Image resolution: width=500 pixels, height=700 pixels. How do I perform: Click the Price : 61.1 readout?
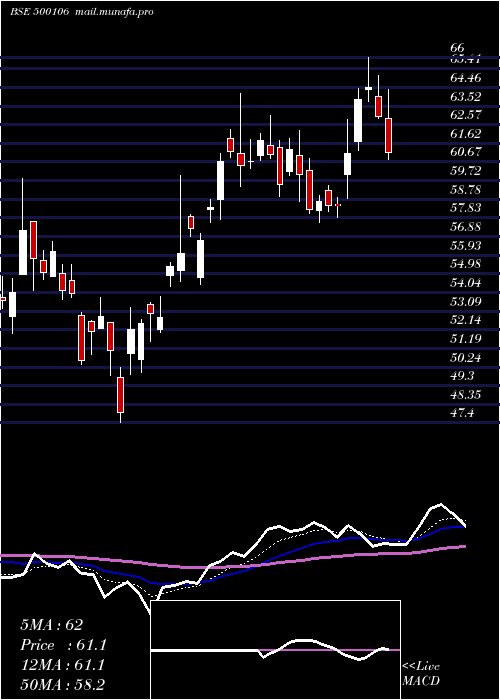coord(63,645)
